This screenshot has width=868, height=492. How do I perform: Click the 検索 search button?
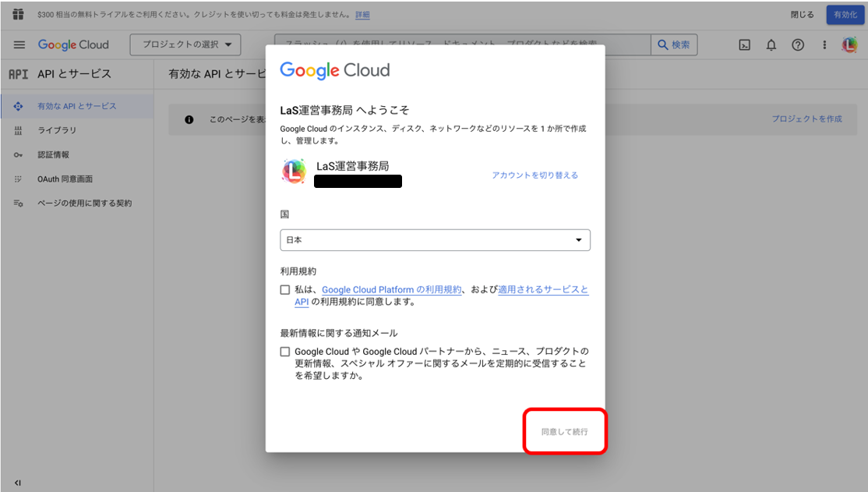pos(674,45)
